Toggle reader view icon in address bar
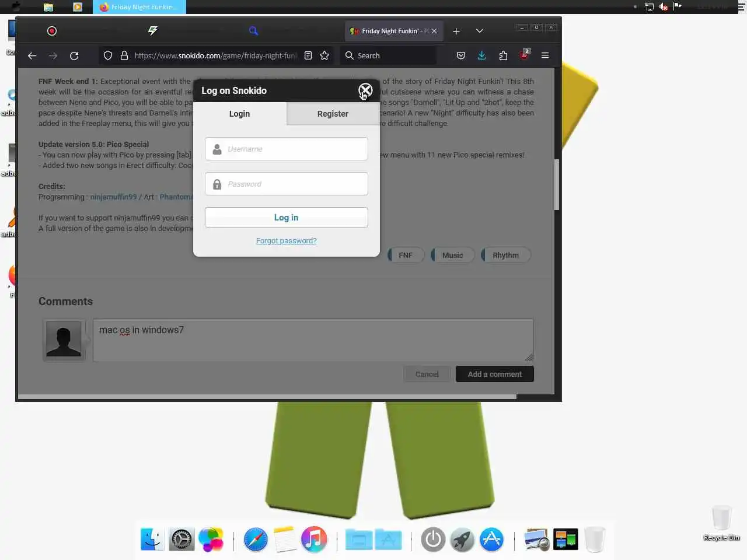 click(308, 55)
